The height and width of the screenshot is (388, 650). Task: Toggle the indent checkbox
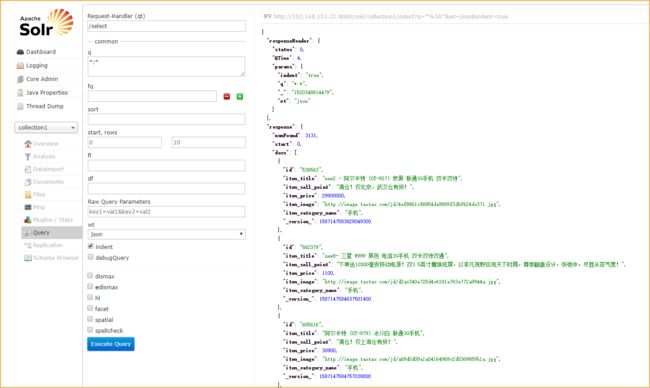pos(90,246)
